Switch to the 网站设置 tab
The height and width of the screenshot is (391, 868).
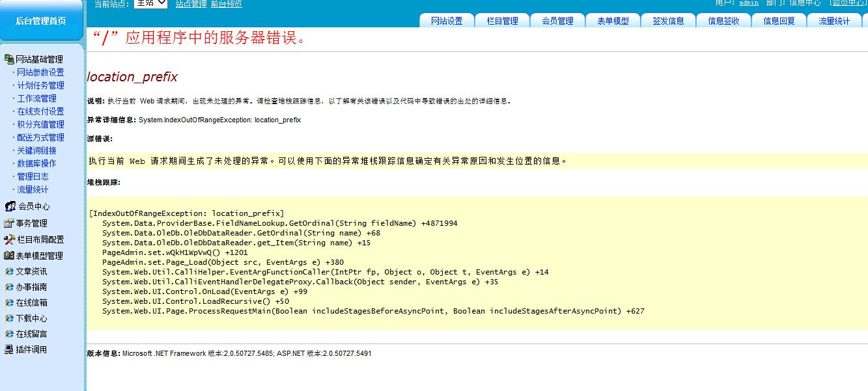[x=447, y=21]
